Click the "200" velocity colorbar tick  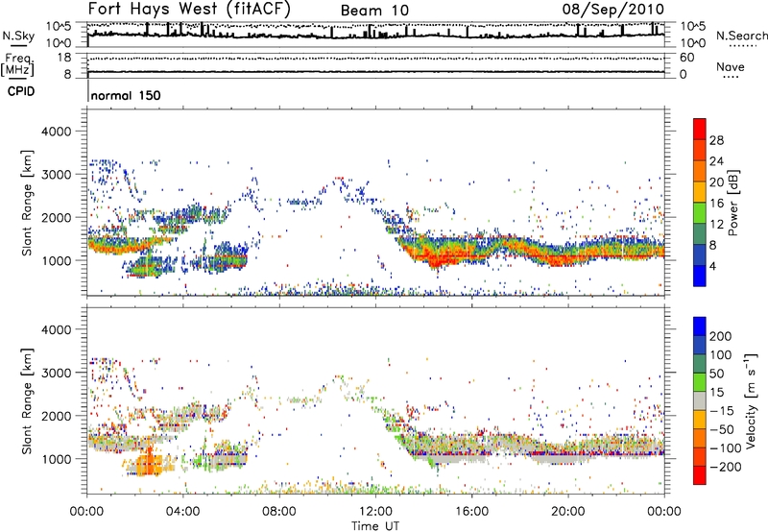(x=721, y=336)
